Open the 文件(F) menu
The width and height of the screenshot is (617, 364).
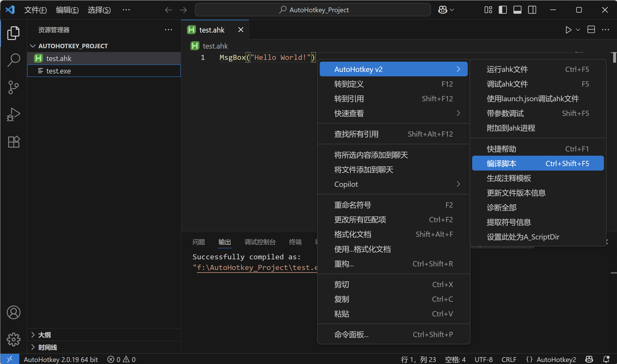pos(36,10)
